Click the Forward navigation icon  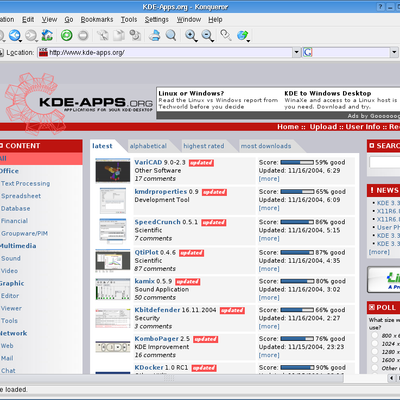31,35
